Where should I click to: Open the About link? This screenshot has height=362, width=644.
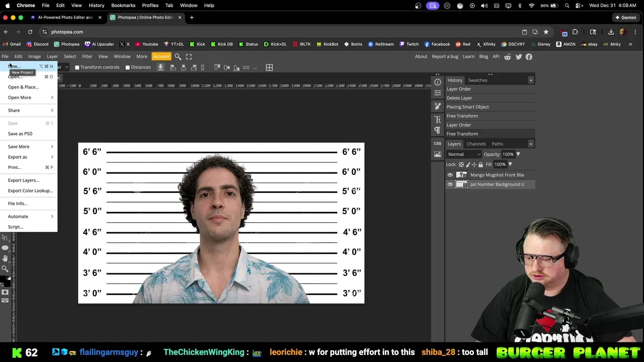click(421, 57)
